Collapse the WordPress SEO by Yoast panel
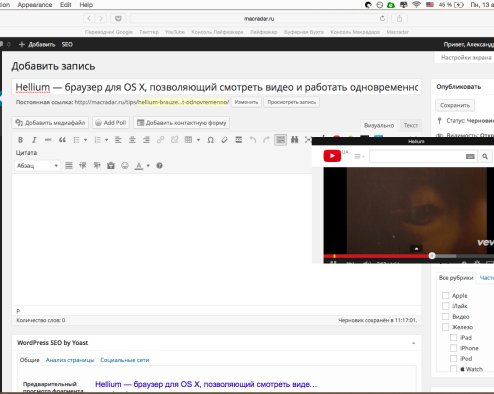The image size is (494, 394). 413,343
